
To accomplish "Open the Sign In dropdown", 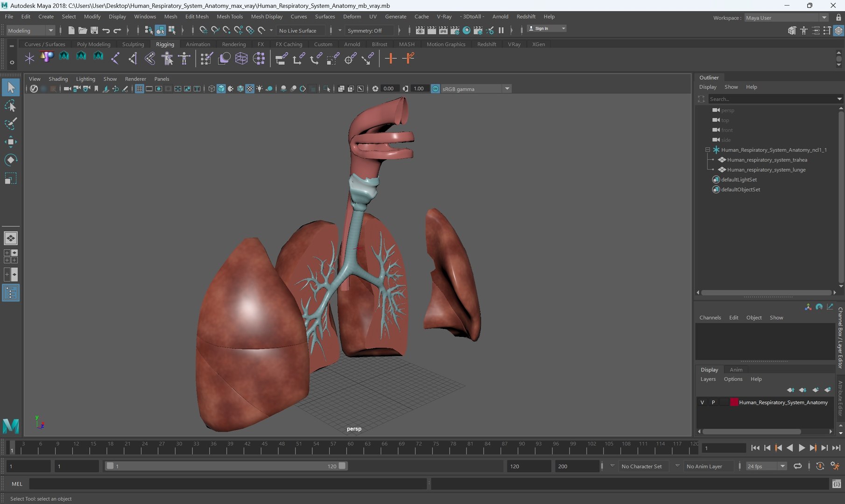I will tap(547, 28).
